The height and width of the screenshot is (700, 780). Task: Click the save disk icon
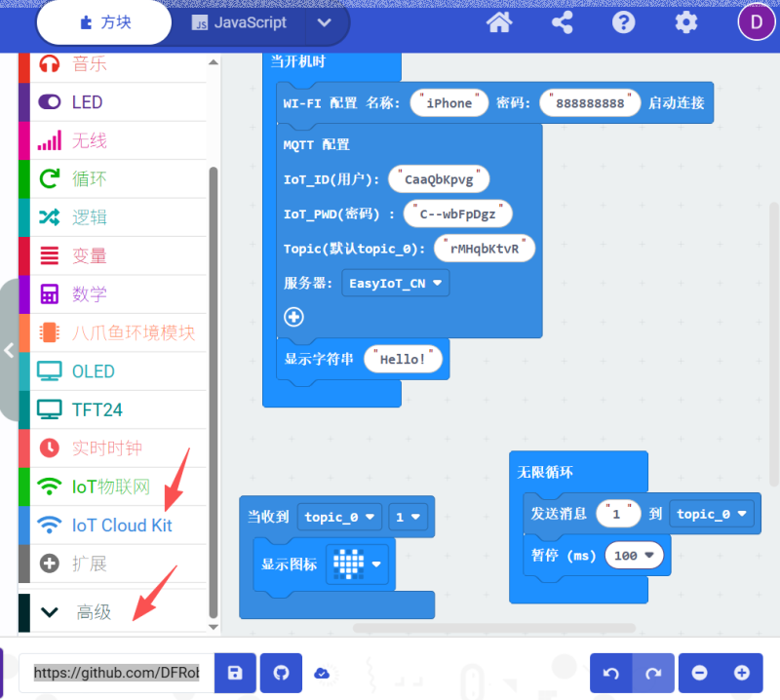pos(235,673)
